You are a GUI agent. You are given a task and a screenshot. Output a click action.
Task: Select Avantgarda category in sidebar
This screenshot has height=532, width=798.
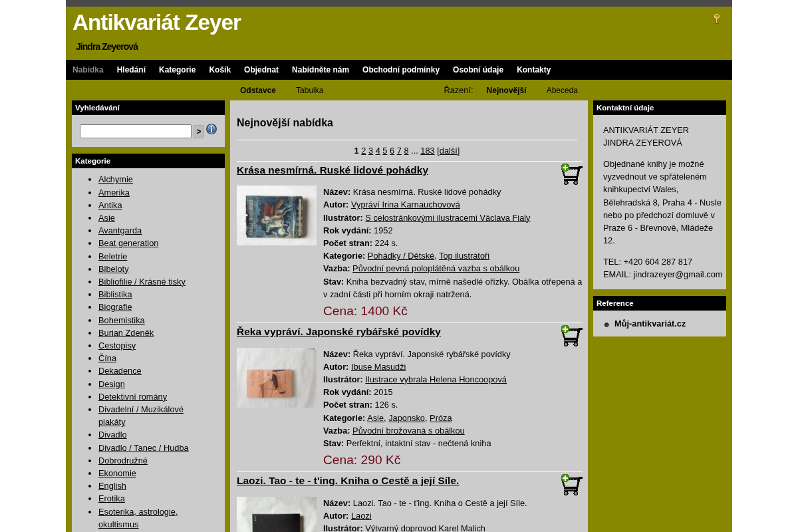(x=120, y=231)
